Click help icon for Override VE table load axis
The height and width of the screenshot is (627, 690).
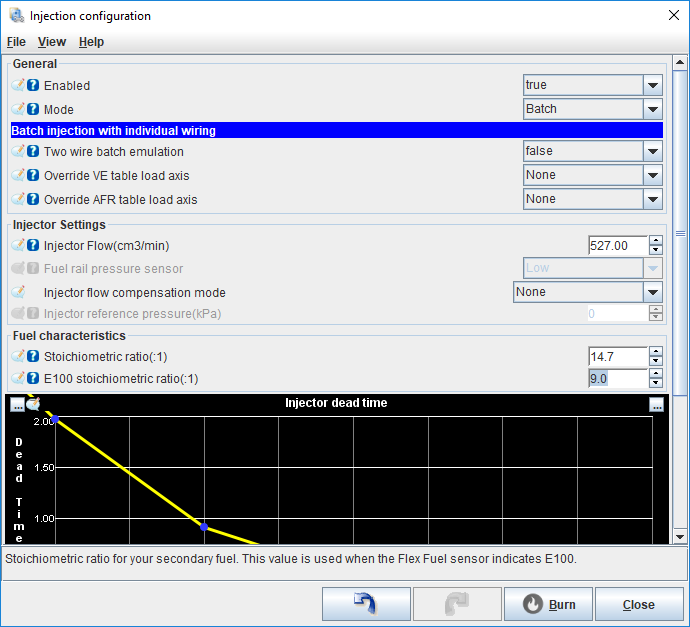[x=33, y=176]
